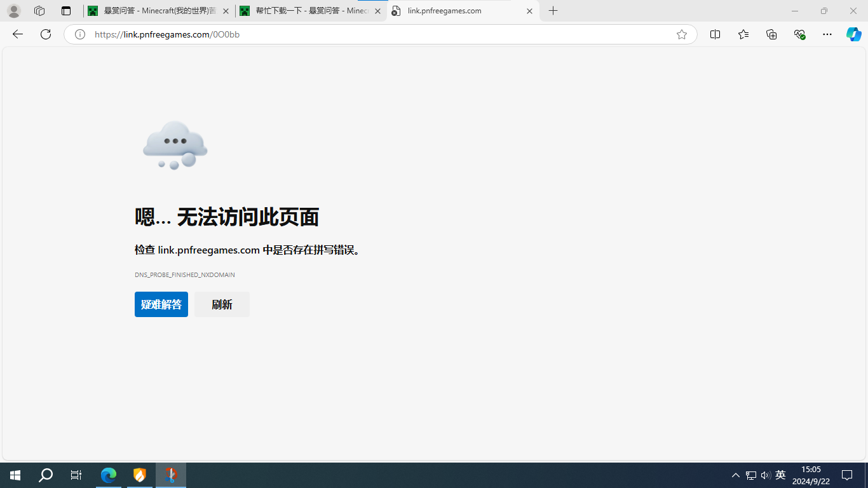Image resolution: width=868 pixels, height=488 pixels.
Task: Go back to the previous page
Action: (x=18, y=34)
